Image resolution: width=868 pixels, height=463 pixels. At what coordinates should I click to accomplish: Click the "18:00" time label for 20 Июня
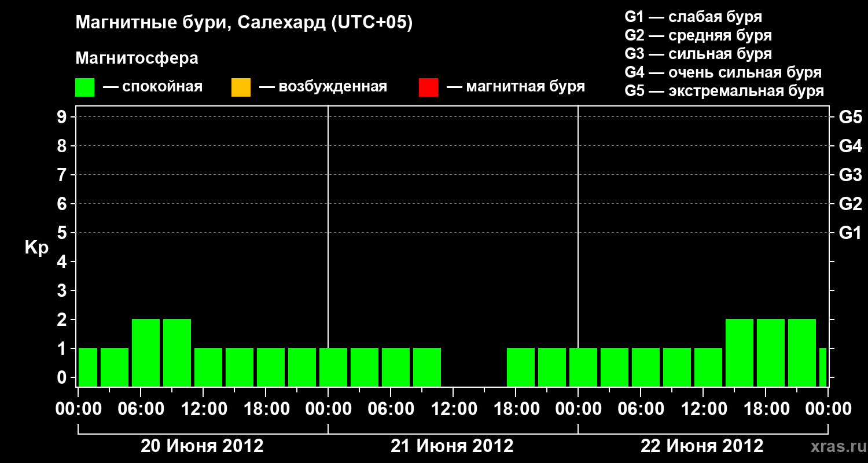(x=266, y=409)
